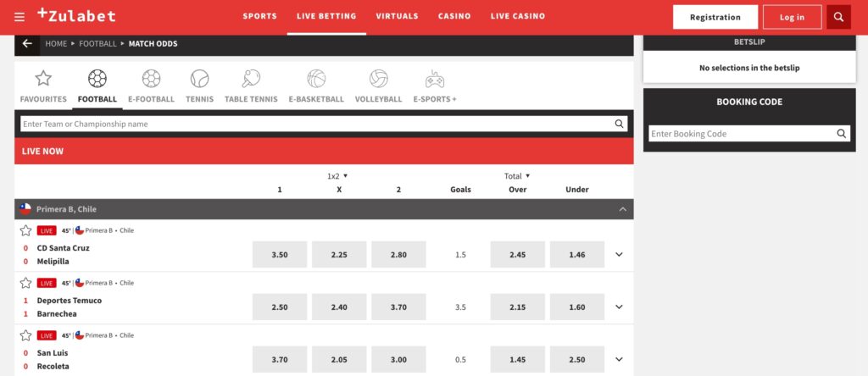Click the booking code search icon
Image resolution: width=868 pixels, height=376 pixels.
point(842,133)
